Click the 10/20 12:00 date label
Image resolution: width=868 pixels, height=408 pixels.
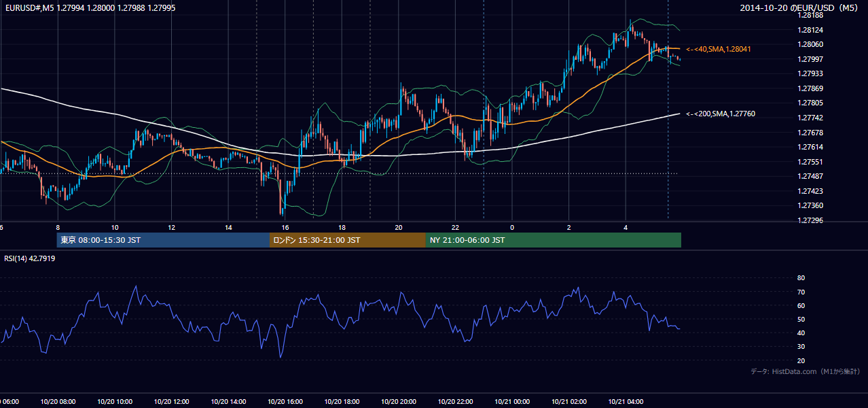171,402
